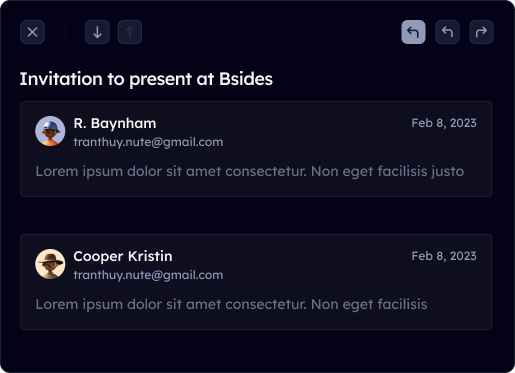
Task: Click the Feb 8, 2023 date on R. Baynham's message
Action: click(444, 123)
